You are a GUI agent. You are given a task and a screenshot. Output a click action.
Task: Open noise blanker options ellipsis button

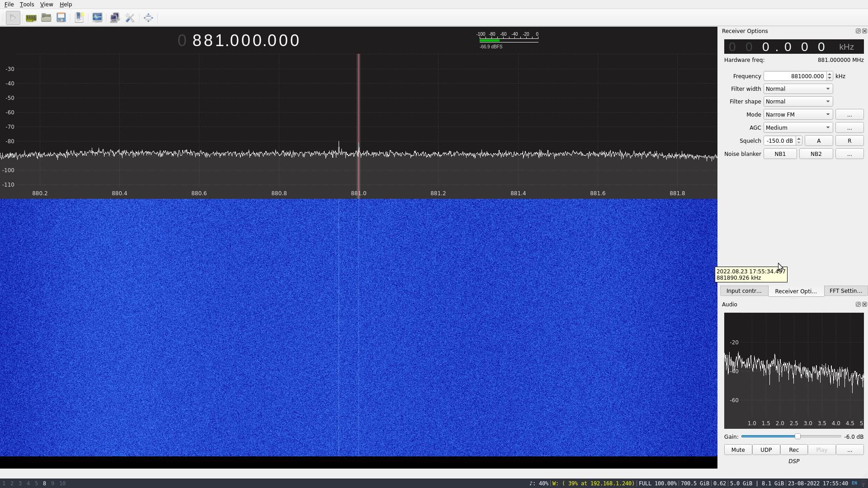849,154
